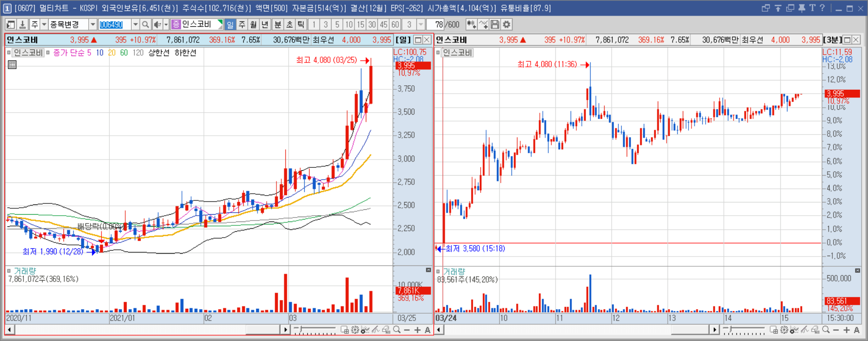
Task: Click the chart layout icon at toolbar start
Action: point(10,24)
